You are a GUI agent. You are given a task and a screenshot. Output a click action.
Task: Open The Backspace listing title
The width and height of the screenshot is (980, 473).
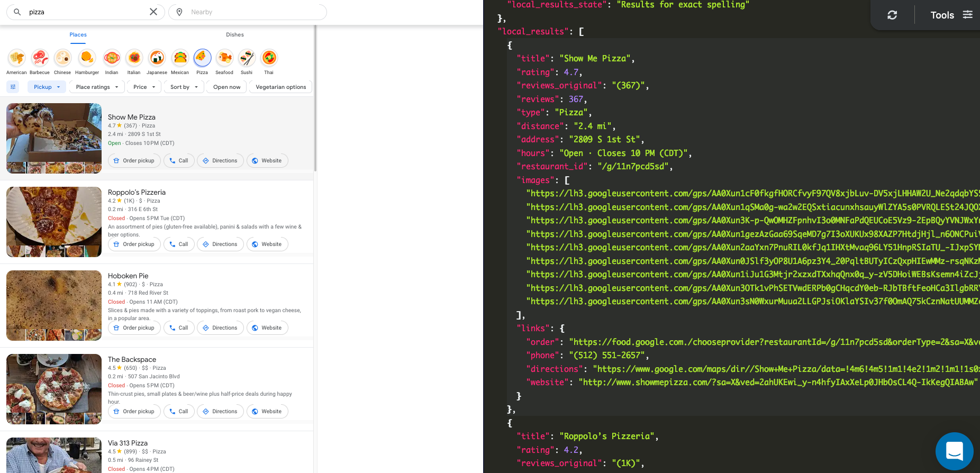(132, 359)
